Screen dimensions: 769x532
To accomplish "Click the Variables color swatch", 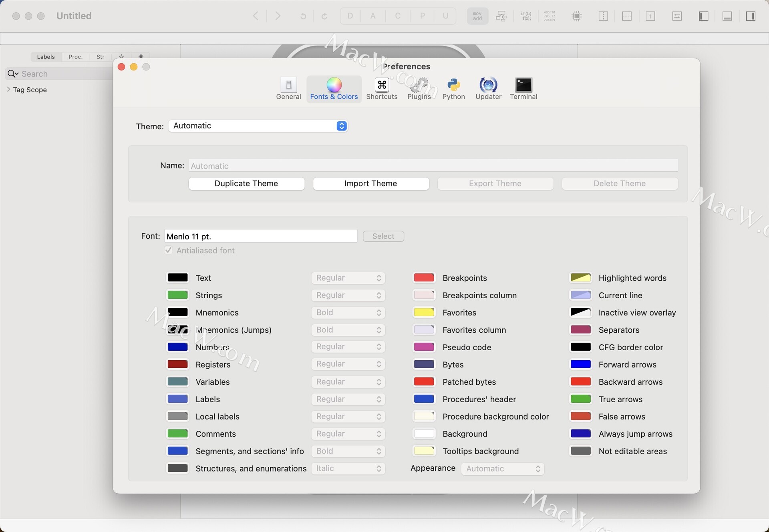I will [x=177, y=381].
